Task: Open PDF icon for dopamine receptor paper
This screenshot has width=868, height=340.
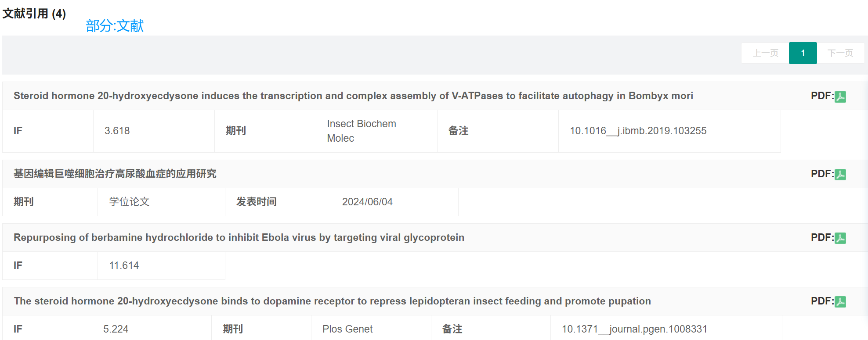Action: [x=840, y=302]
